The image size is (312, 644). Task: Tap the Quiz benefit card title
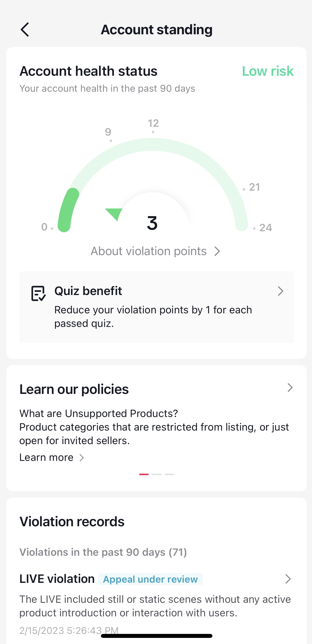pyautogui.click(x=88, y=291)
